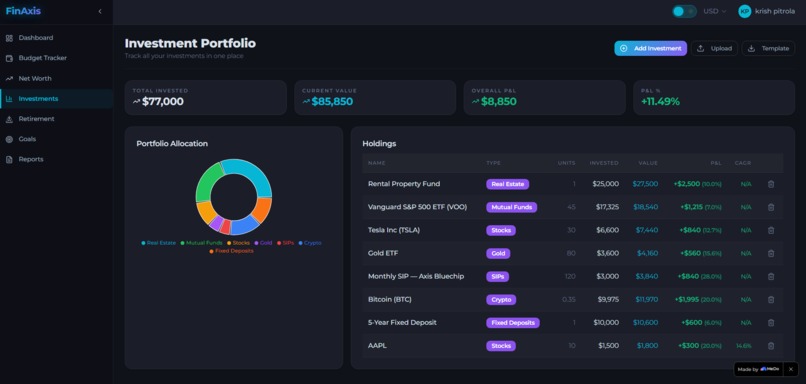Screen dimensions: 806x384
Task: Click the Overall P&L $8,850 card
Action: pyautogui.click(x=545, y=97)
